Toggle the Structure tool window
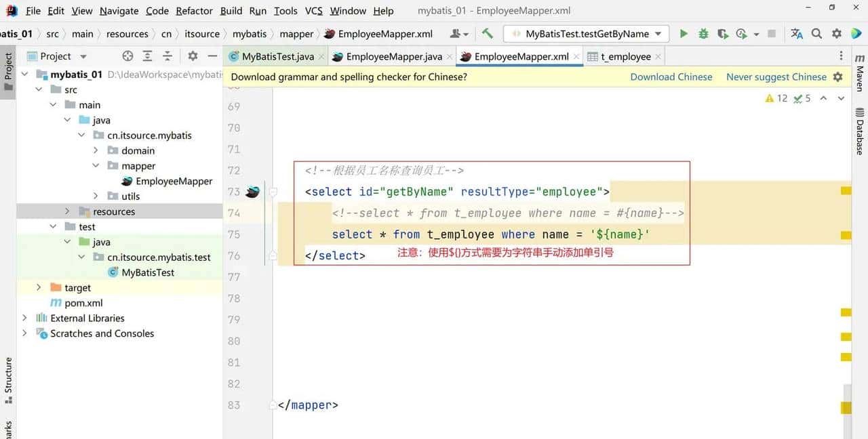The width and height of the screenshot is (868, 439). coord(8,376)
